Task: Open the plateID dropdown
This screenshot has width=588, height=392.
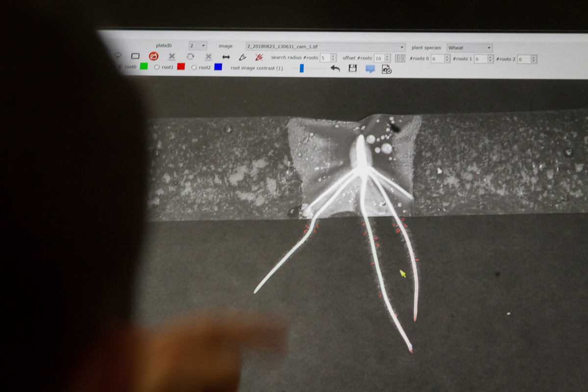Action: point(197,46)
